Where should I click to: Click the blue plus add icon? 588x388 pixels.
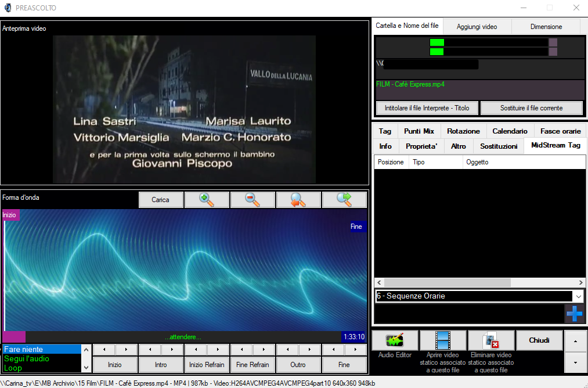574,314
